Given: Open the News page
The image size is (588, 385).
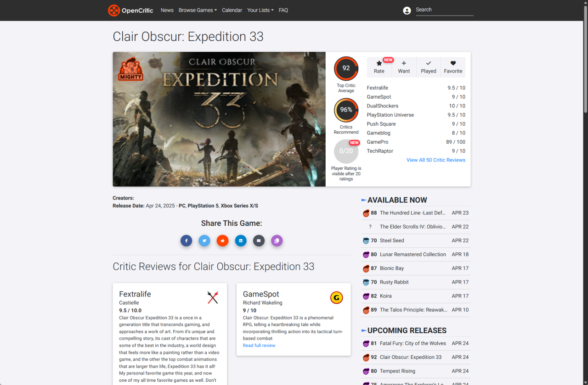Looking at the screenshot, I should 167,10.
